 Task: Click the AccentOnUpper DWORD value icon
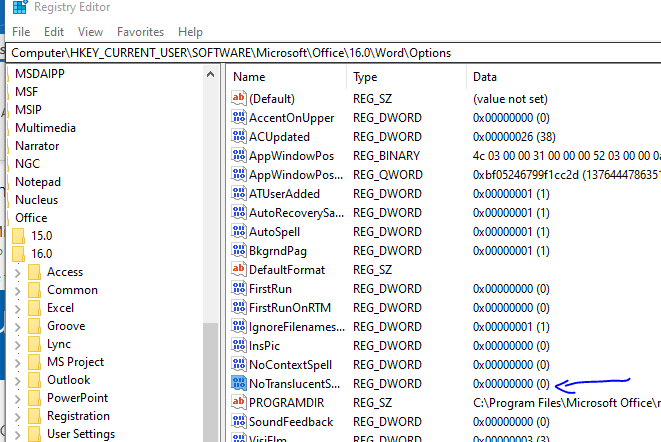[239, 117]
